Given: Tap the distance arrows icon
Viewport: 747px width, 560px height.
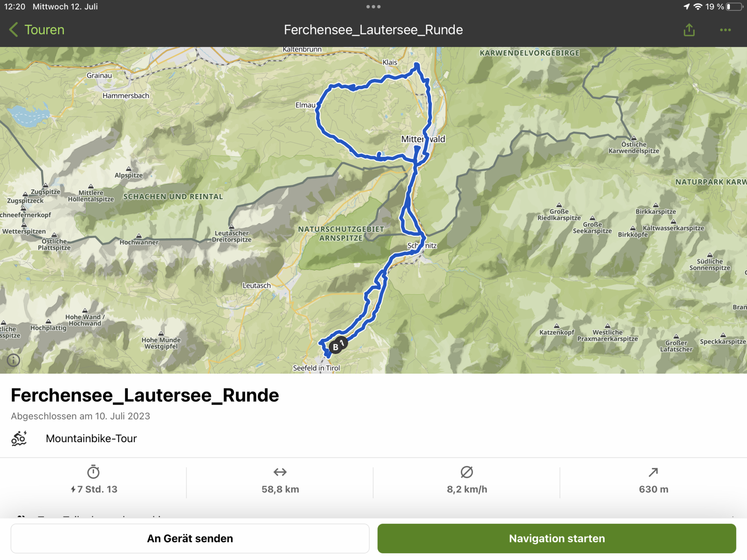Looking at the screenshot, I should click(x=280, y=472).
